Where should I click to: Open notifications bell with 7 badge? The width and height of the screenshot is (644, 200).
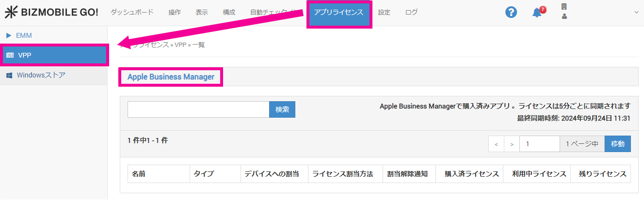tap(537, 13)
